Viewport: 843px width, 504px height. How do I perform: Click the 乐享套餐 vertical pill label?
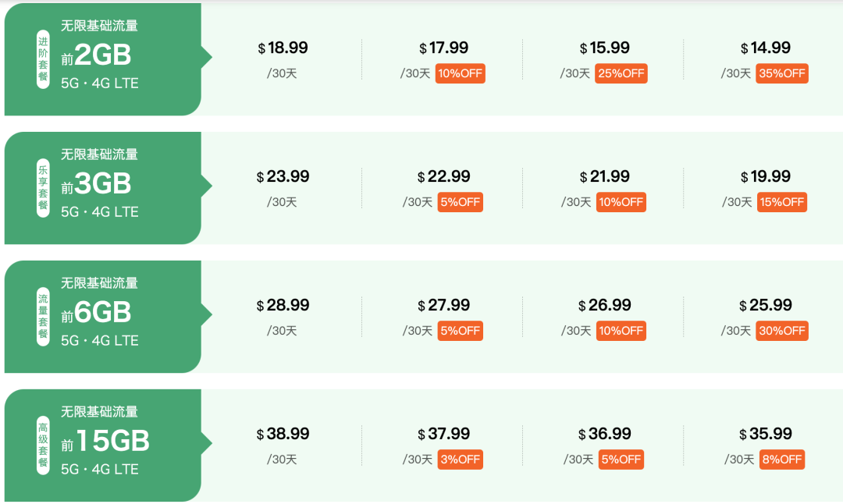(43, 188)
